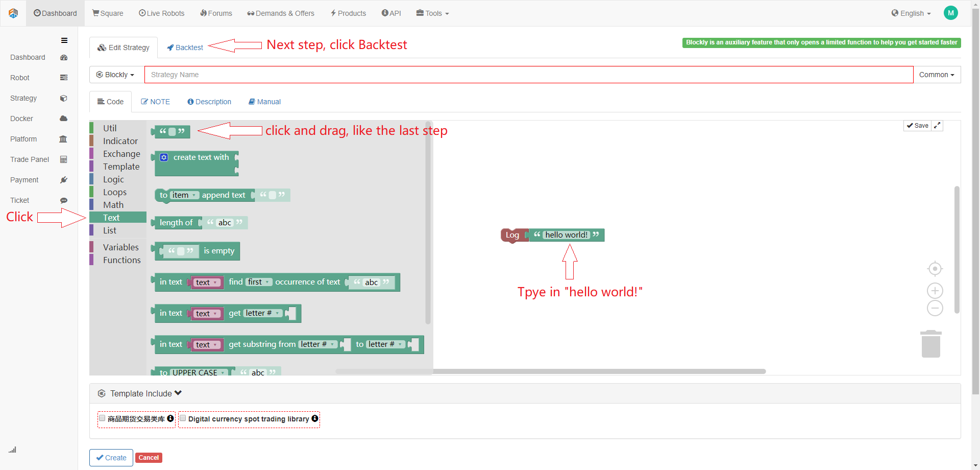Center the Blockly workspace view
980x470 pixels.
tap(935, 269)
